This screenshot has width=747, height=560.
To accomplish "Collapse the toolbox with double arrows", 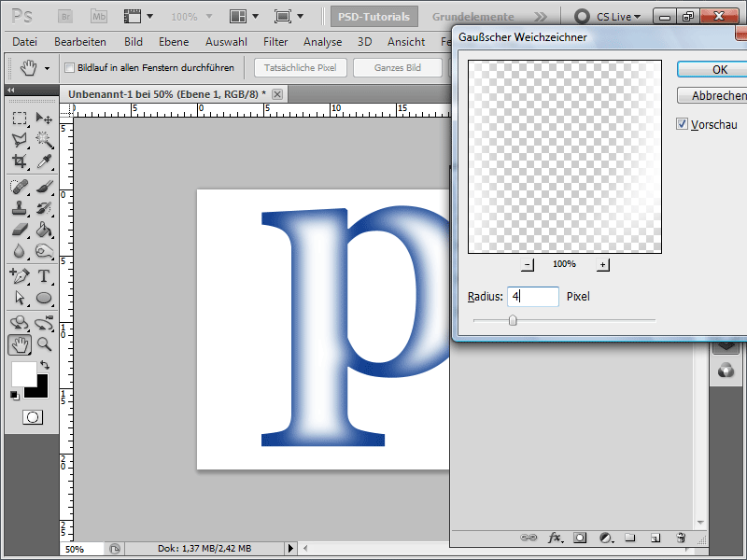I will coord(10,90).
